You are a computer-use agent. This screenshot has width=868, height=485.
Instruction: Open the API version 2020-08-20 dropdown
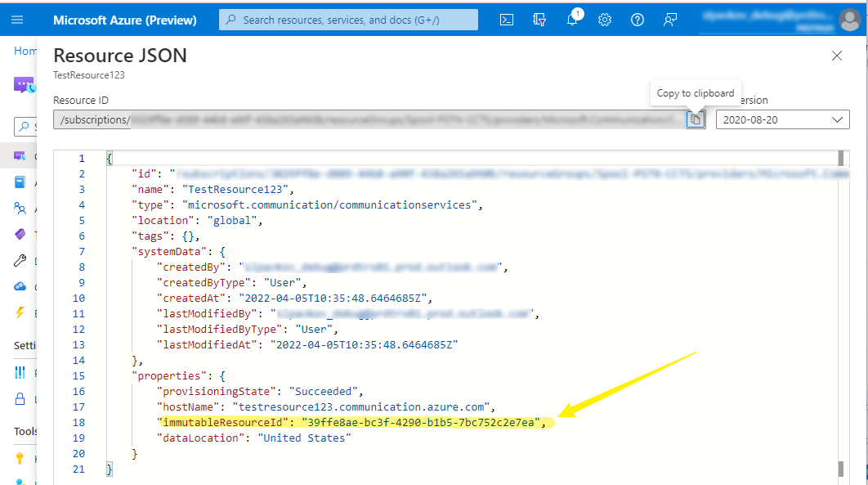point(782,119)
